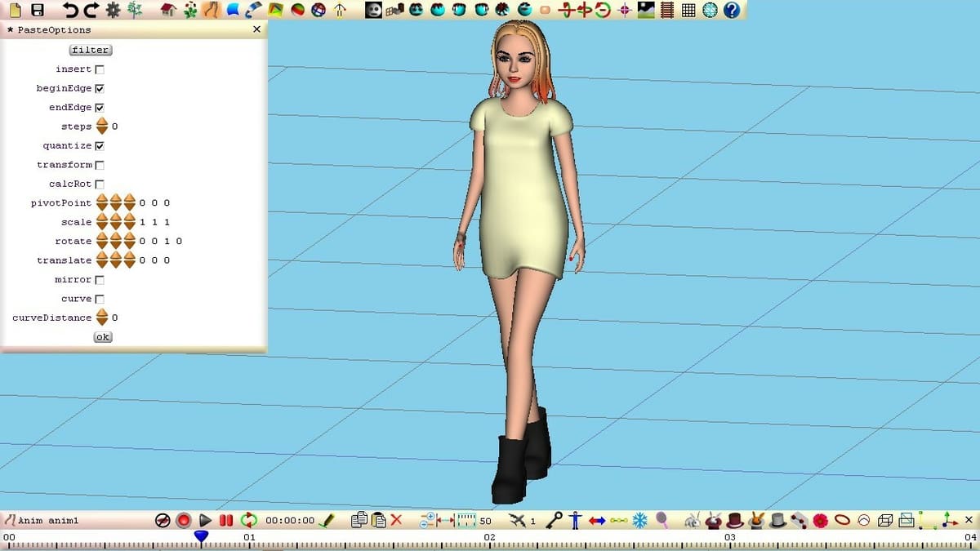This screenshot has width=980, height=551.
Task: Click the PasteOptions panel title
Action: (x=54, y=29)
